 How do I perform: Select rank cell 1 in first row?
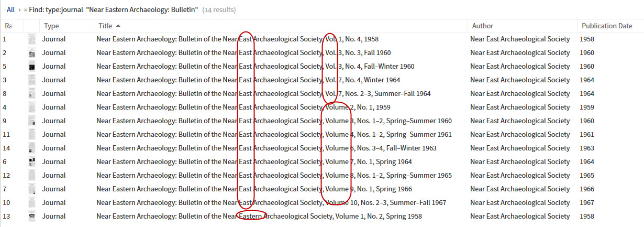5,39
